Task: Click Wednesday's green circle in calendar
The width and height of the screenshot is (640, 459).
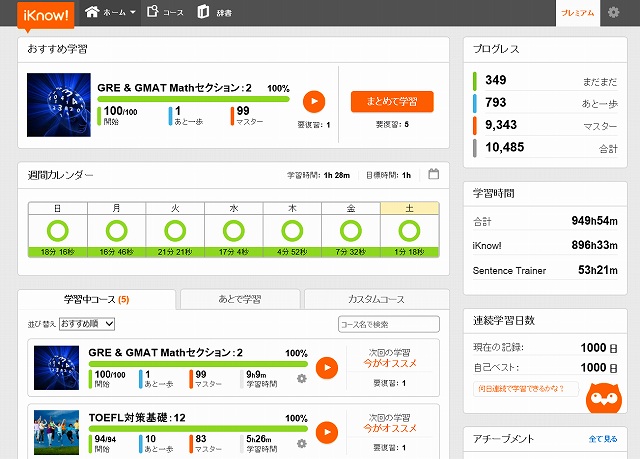Action: click(233, 231)
